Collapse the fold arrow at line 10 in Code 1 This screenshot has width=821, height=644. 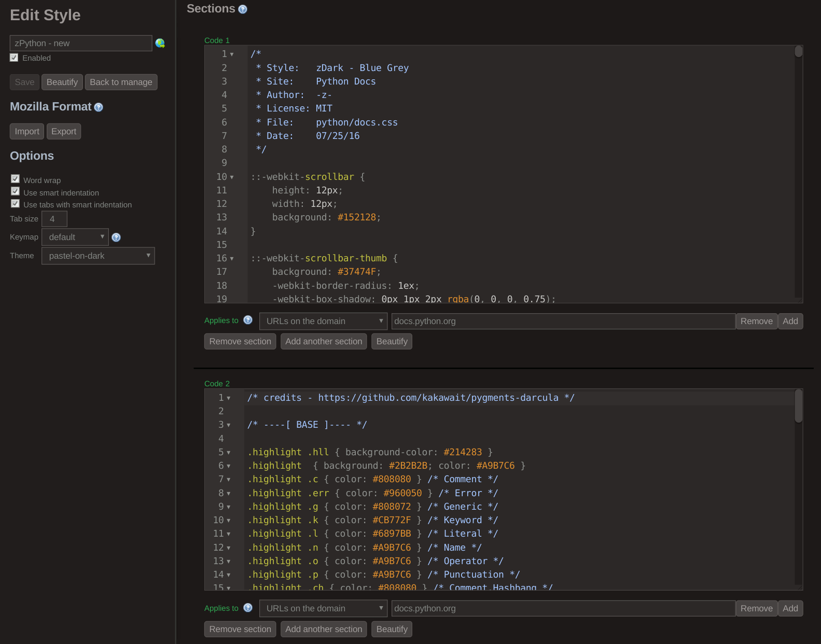point(232,177)
